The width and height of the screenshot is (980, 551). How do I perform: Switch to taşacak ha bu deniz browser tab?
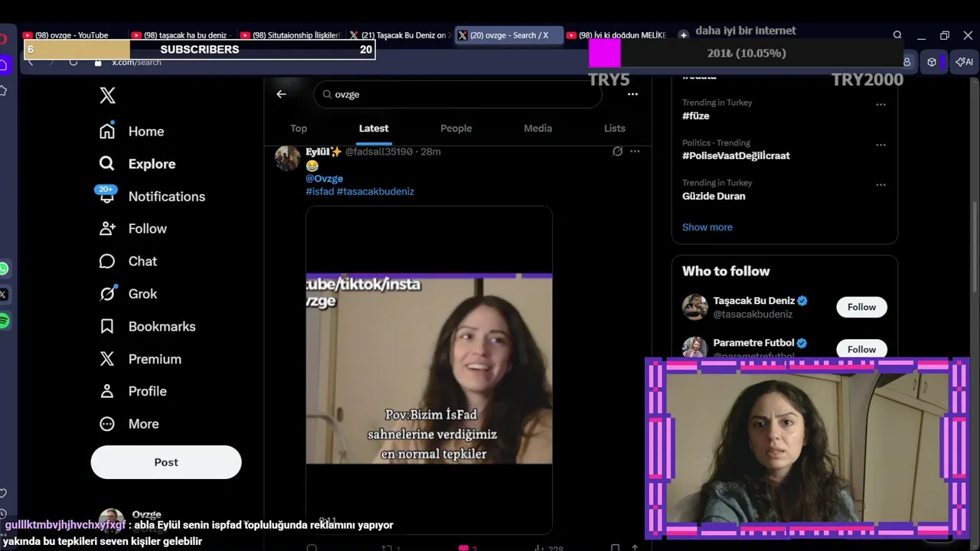coord(181,35)
